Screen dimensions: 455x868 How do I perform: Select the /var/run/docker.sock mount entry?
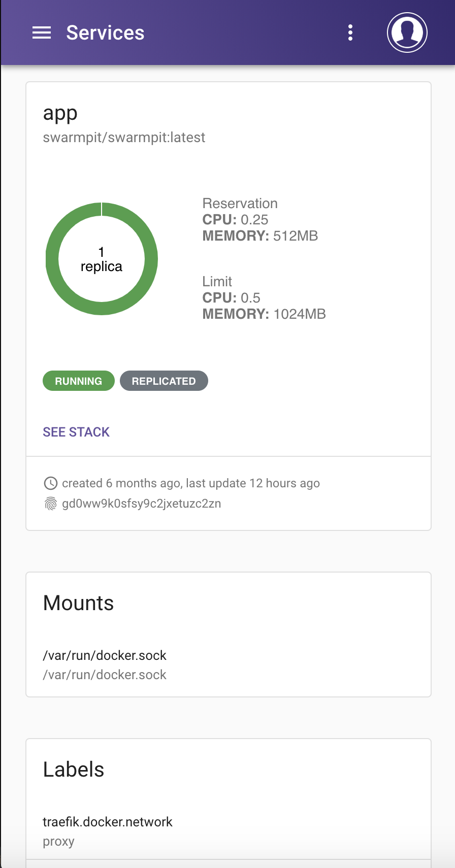click(104, 655)
